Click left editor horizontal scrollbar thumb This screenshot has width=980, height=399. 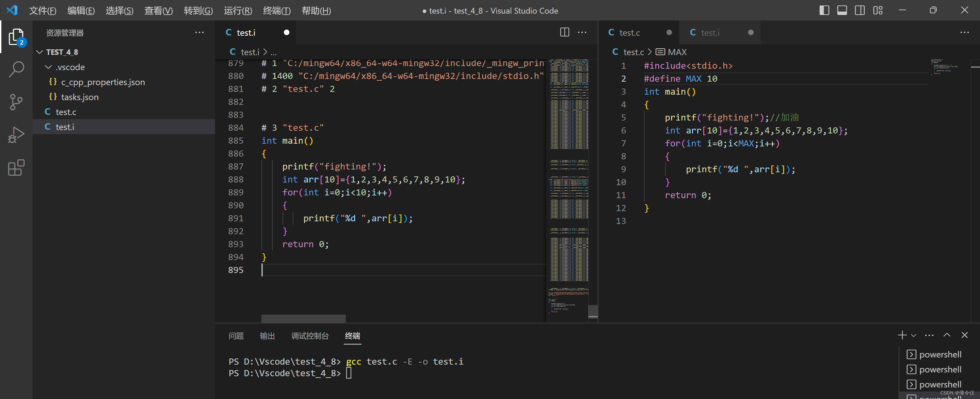303,318
